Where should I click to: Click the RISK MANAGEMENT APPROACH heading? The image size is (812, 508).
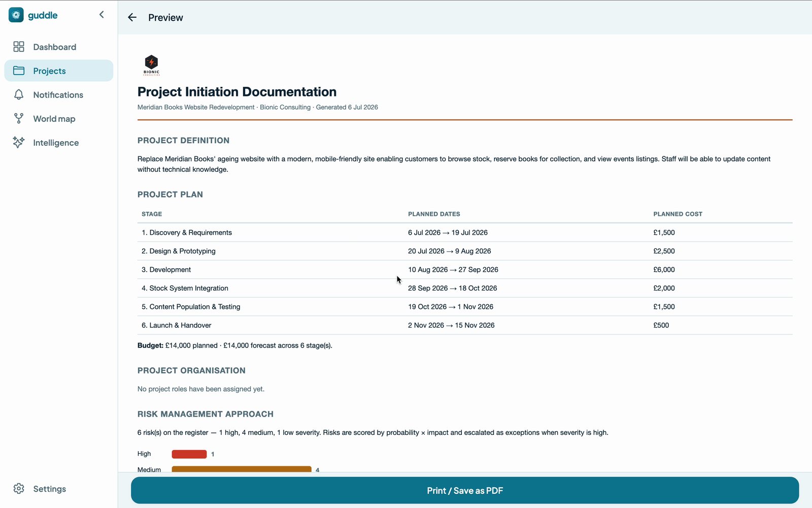[x=206, y=414]
